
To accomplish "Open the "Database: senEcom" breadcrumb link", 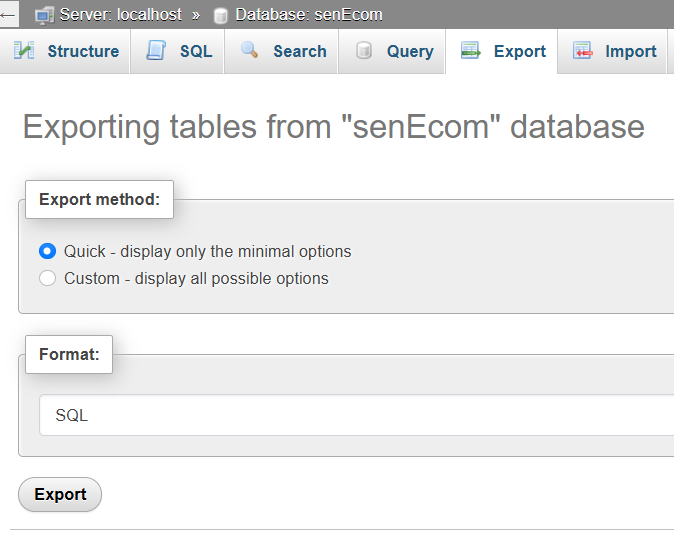I will 309,15.
